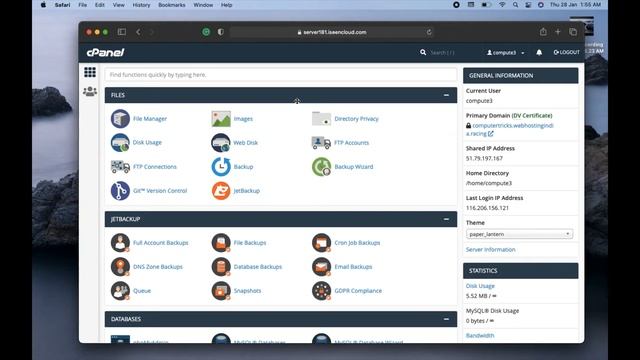The width and height of the screenshot is (640, 360).
Task: Open macOS Spotlight search icon
Action: point(515,5)
